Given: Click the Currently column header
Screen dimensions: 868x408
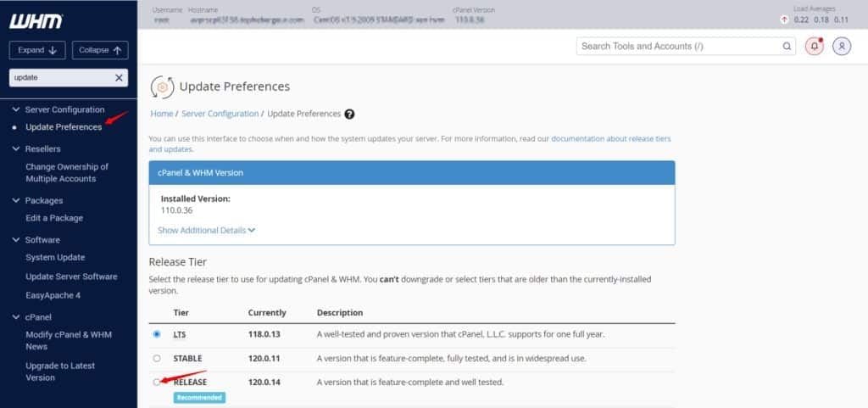Looking at the screenshot, I should tap(267, 313).
